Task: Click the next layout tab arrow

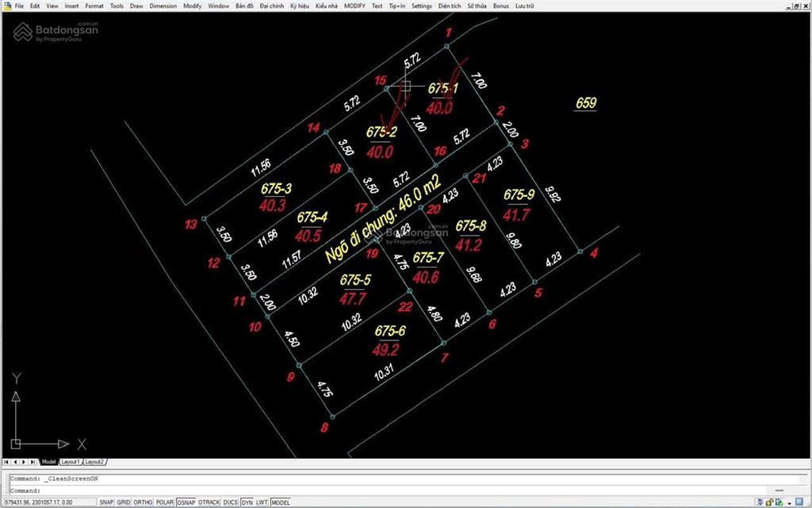Action: pos(24,461)
